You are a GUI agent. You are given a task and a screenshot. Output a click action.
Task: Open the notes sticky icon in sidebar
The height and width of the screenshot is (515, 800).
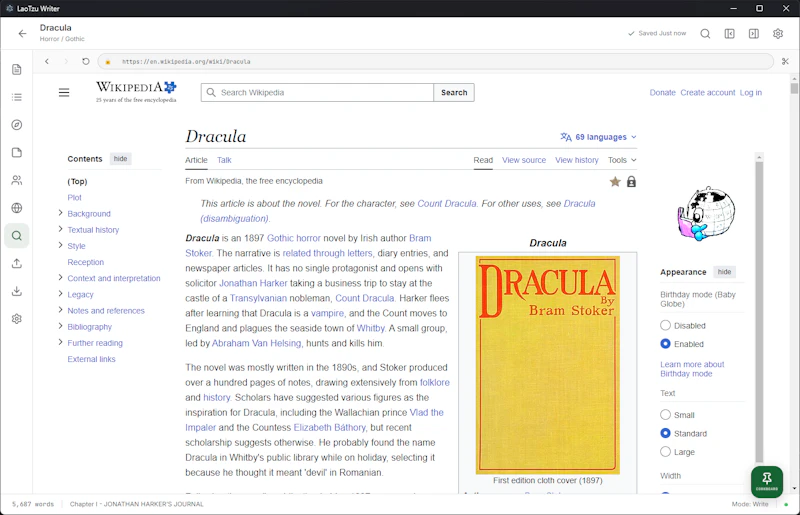pos(17,153)
